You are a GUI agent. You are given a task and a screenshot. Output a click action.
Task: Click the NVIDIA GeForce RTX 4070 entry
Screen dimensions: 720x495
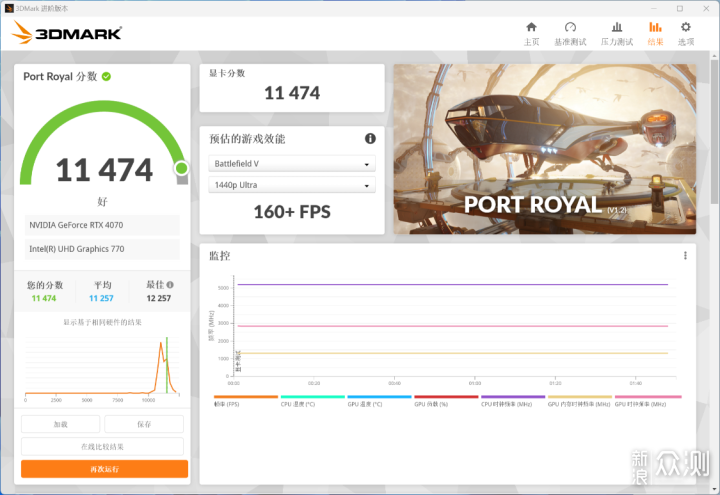pyautogui.click(x=102, y=225)
